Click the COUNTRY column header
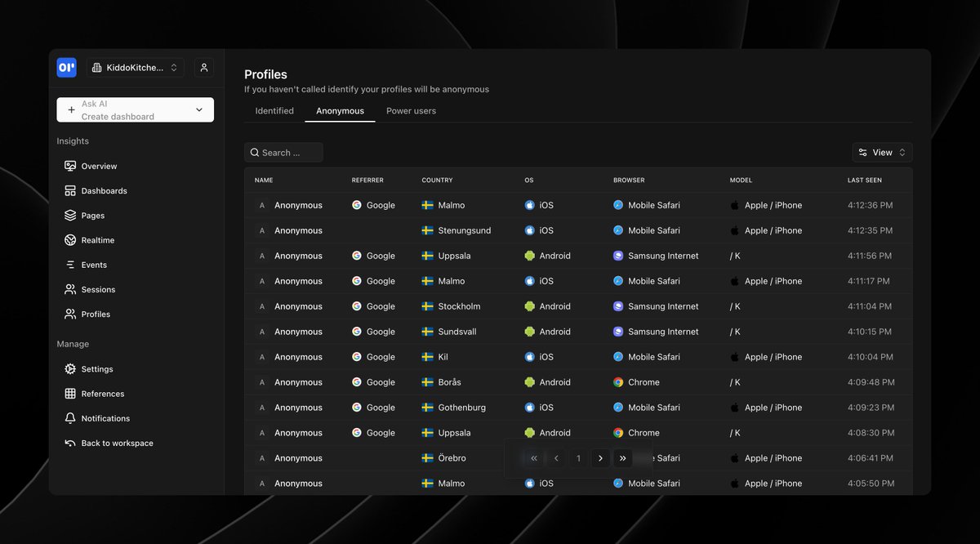Image resolution: width=980 pixels, height=544 pixels. pos(437,181)
